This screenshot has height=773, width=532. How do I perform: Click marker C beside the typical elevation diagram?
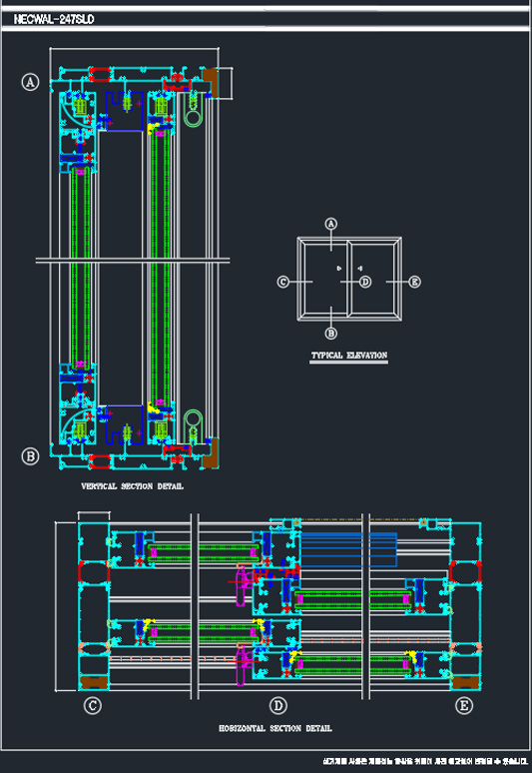click(x=282, y=282)
